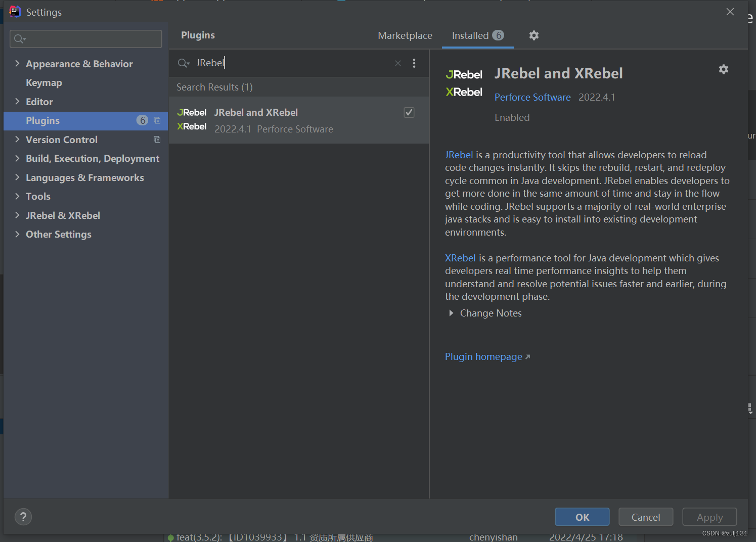756x542 pixels.
Task: Clear the plugin search text
Action: click(398, 63)
